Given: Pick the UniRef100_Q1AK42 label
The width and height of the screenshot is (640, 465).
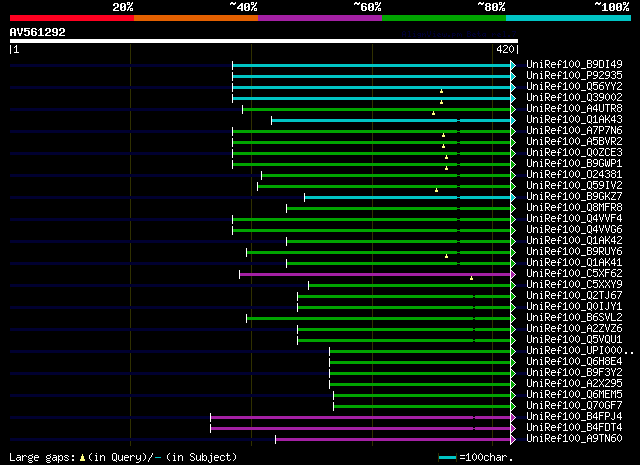Looking at the screenshot, I should pyautogui.click(x=574, y=241).
